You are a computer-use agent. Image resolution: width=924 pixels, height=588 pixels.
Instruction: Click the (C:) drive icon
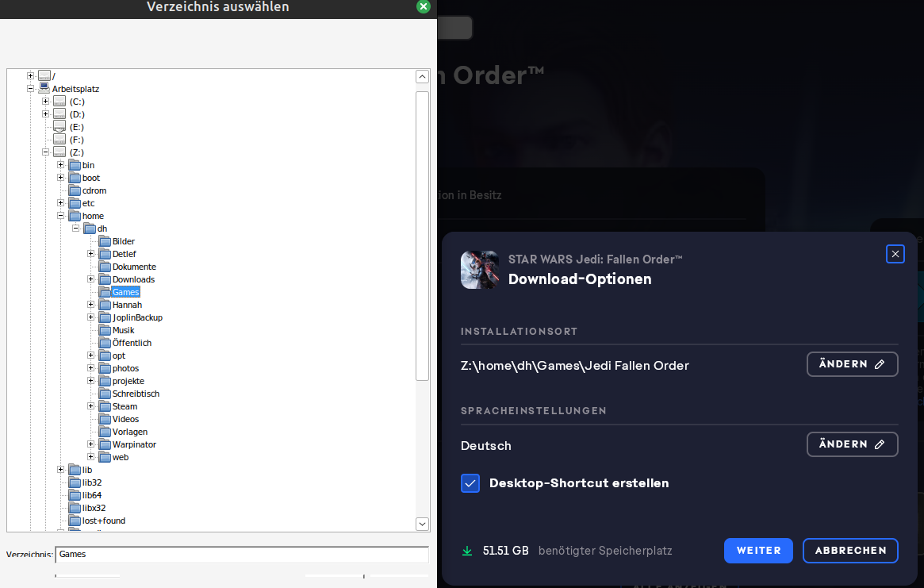coord(59,102)
